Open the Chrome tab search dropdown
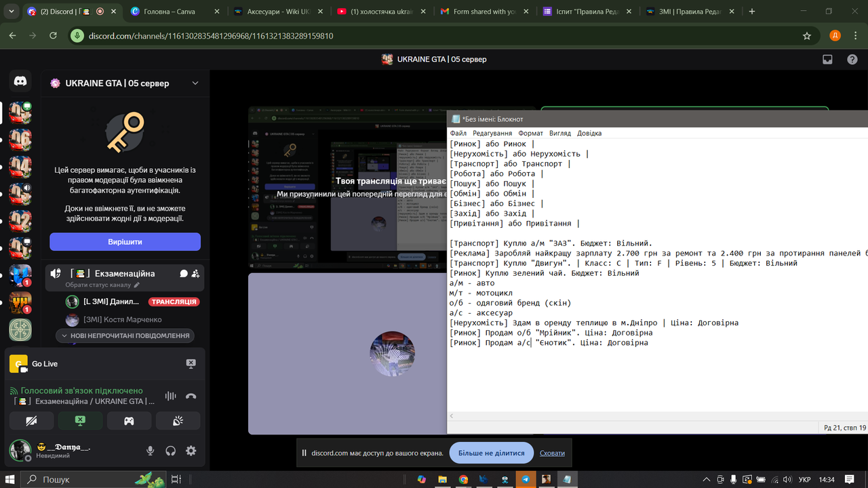868x488 pixels. pos(12,12)
